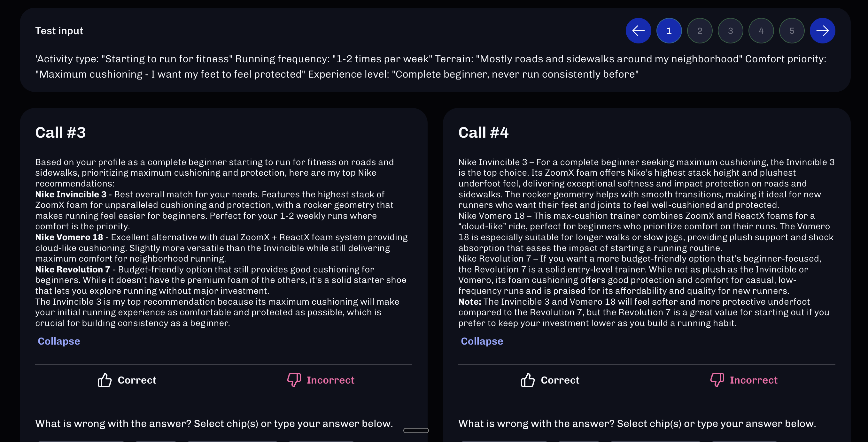Click the Call #3 heading
This screenshot has width=868, height=442.
coord(61,132)
